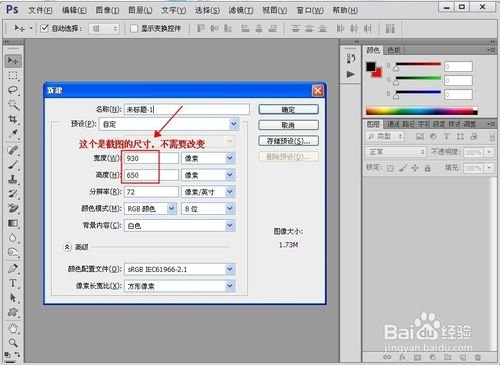Select the Pen tool
This screenshot has height=365, width=500.
pos(13,268)
